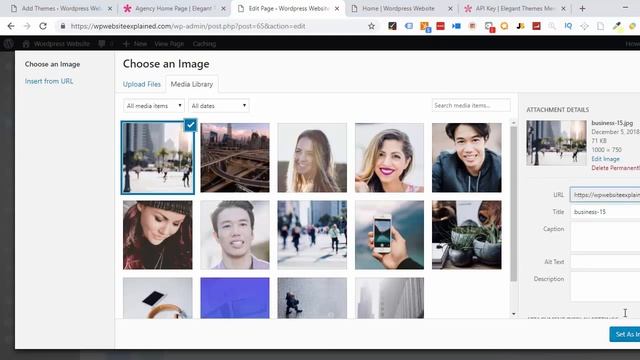Click View Page in the admin bar
Viewport: 640px width, 360px height.
169,44
